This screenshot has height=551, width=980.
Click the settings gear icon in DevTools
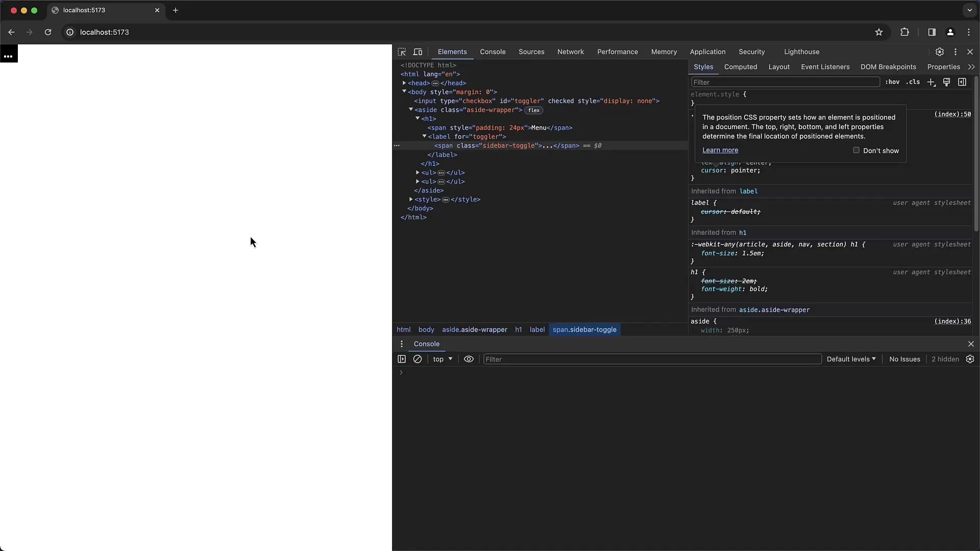click(x=940, y=51)
